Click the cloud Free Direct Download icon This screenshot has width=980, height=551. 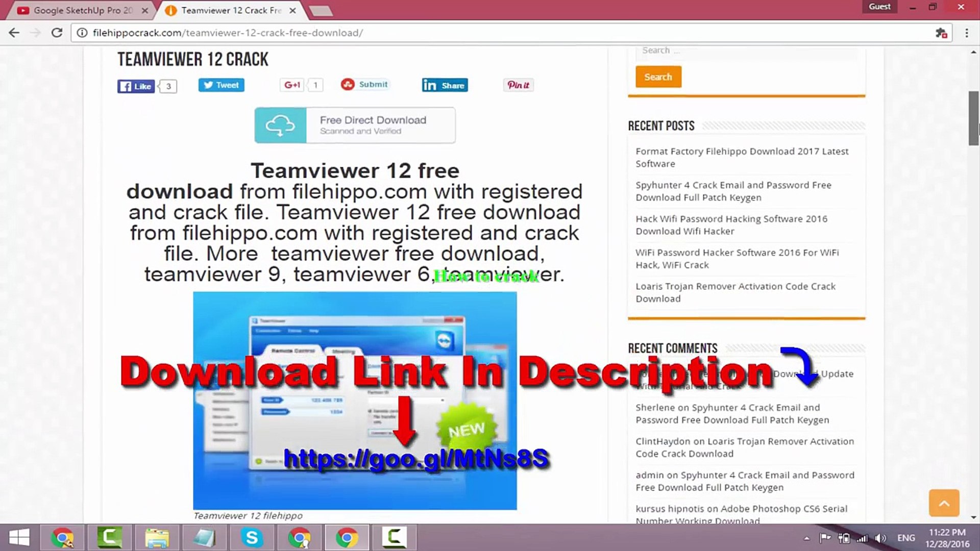pos(281,124)
